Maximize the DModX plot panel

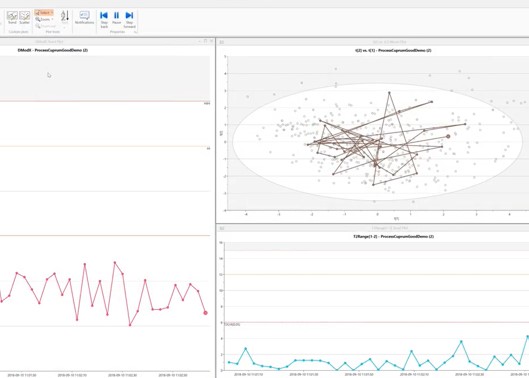click(205, 41)
